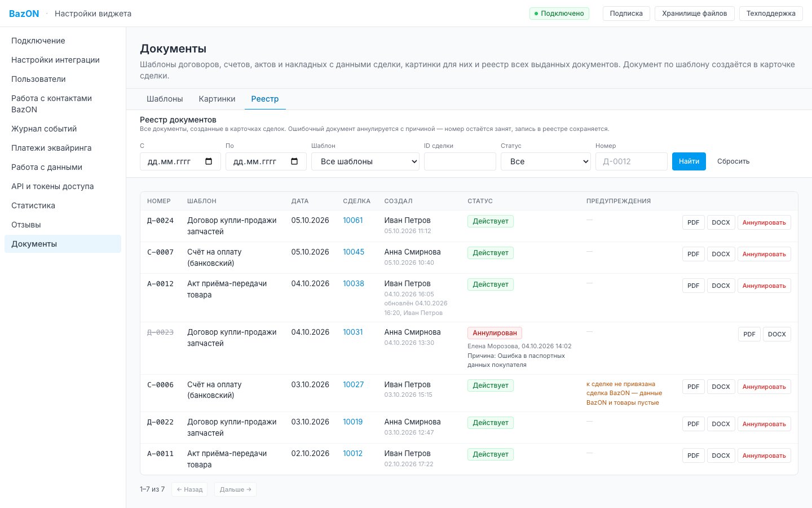812x508 pixels.
Task: Click the Подключено status badge
Action: coord(559,14)
